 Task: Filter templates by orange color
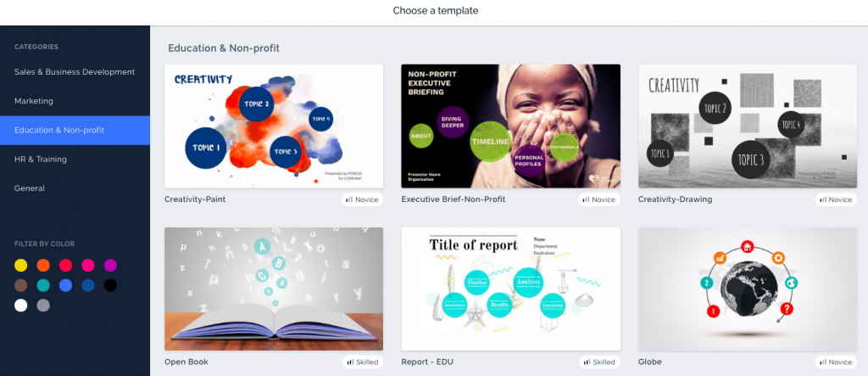43,265
